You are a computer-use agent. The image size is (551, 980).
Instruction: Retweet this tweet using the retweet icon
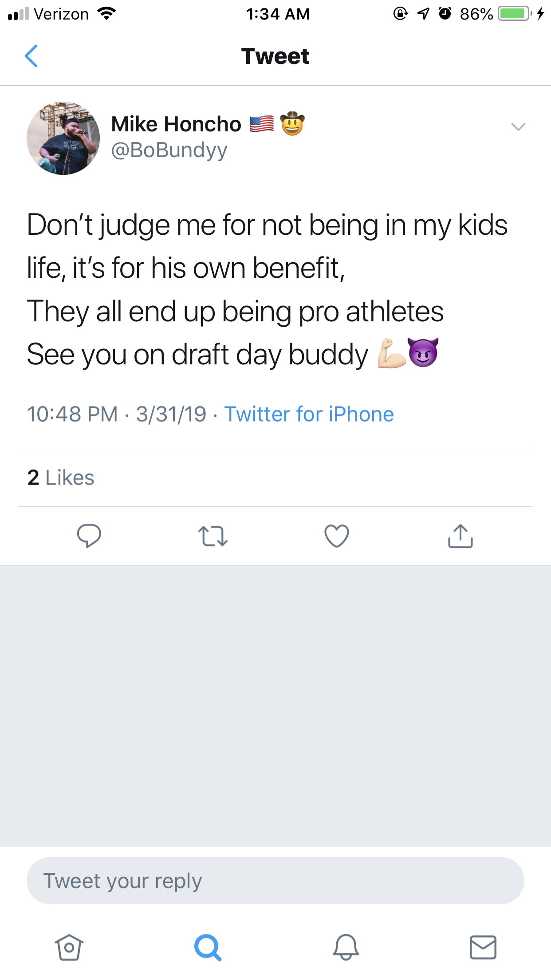(213, 536)
